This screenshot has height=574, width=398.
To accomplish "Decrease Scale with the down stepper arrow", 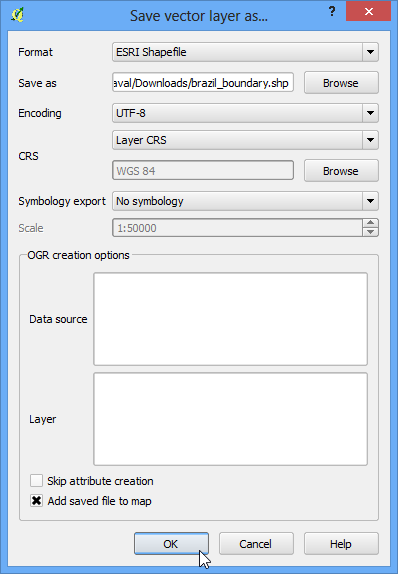I will click(x=370, y=232).
